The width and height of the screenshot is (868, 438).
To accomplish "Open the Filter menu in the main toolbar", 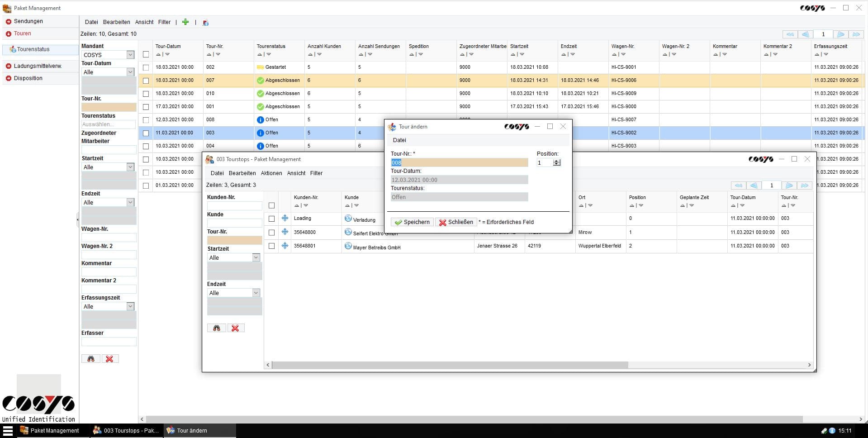I will pyautogui.click(x=164, y=22).
